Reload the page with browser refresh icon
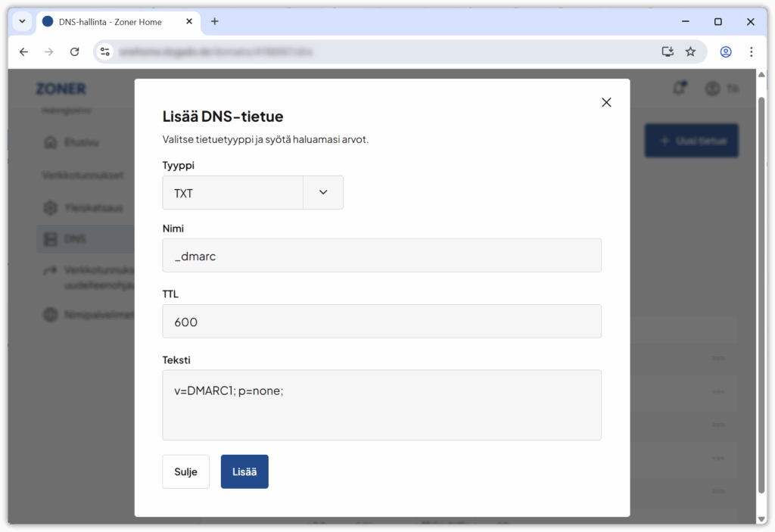 74,52
